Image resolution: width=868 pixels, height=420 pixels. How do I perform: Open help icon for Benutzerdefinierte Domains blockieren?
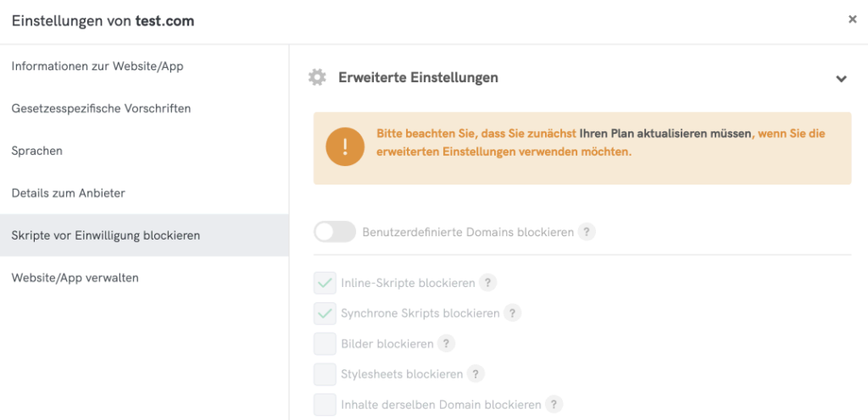(x=587, y=232)
